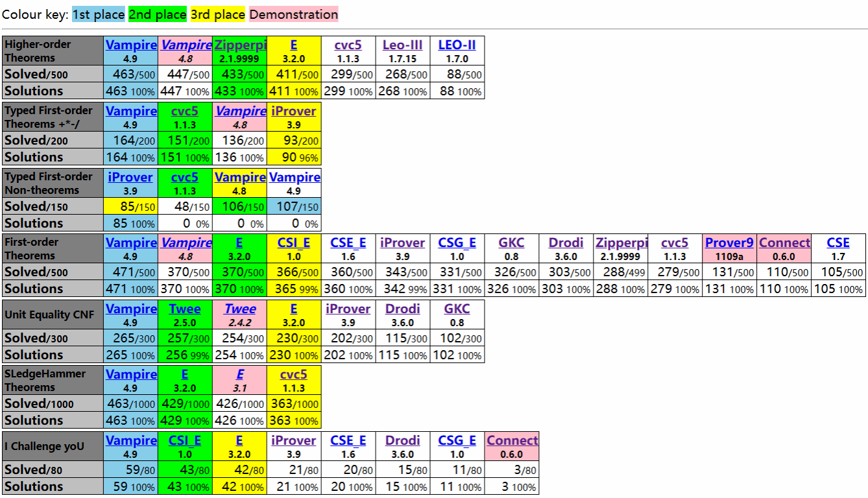868x498 pixels.
Task: Click iProver in Typed First-order Non-theorems row
Action: tap(130, 177)
